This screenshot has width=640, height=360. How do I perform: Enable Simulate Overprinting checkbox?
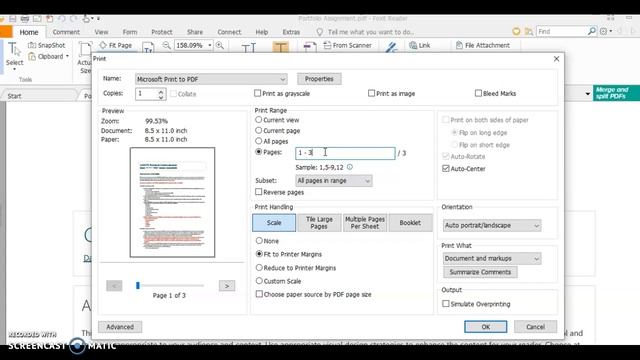click(446, 304)
